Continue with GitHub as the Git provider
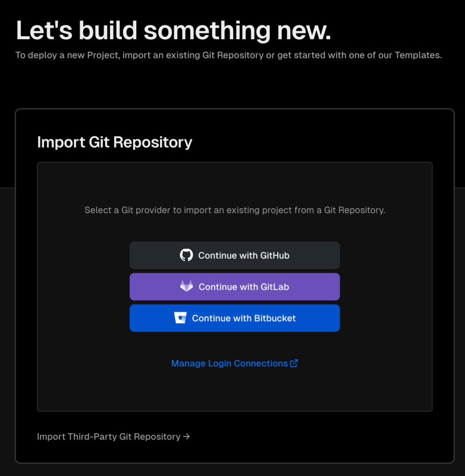Screen dimensions: 465x476 coord(234,255)
